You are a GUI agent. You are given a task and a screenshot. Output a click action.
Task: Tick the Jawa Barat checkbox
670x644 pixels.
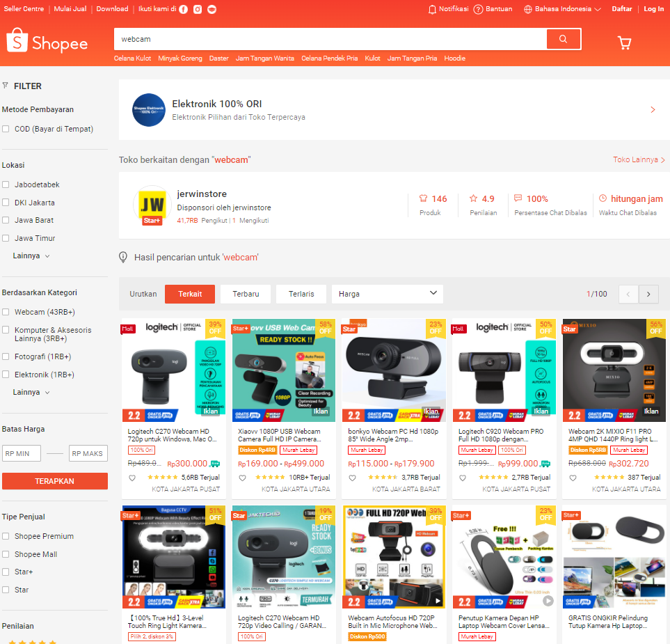[x=6, y=220]
